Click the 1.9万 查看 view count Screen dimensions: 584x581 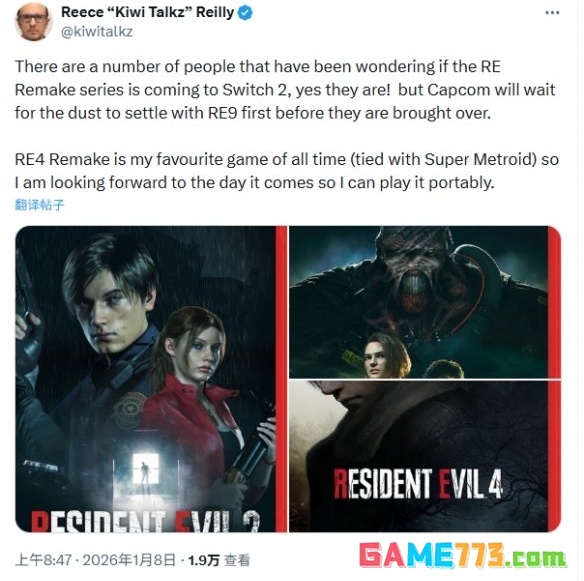pos(219,560)
